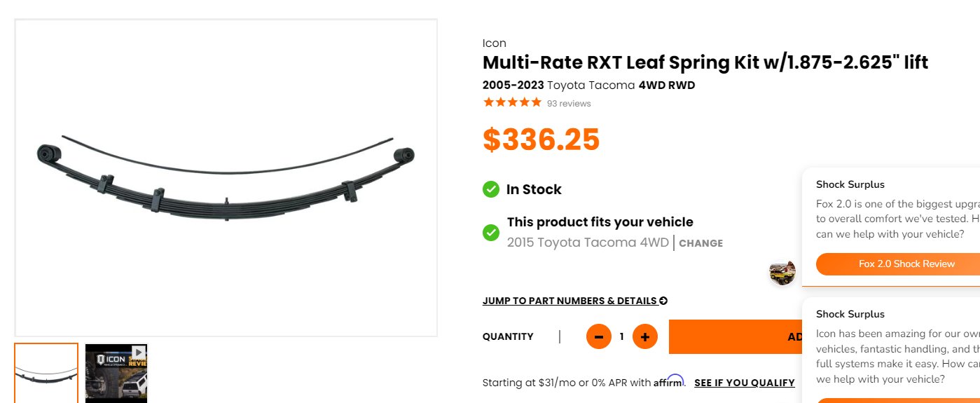980x403 pixels.
Task: Select the leaf spring image thumbnail
Action: [x=46, y=373]
